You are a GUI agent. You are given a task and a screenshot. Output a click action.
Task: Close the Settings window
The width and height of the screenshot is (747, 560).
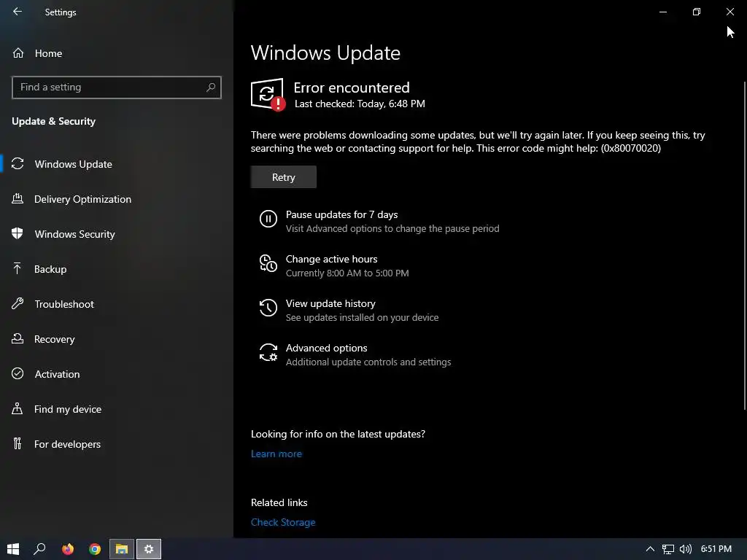729,12
